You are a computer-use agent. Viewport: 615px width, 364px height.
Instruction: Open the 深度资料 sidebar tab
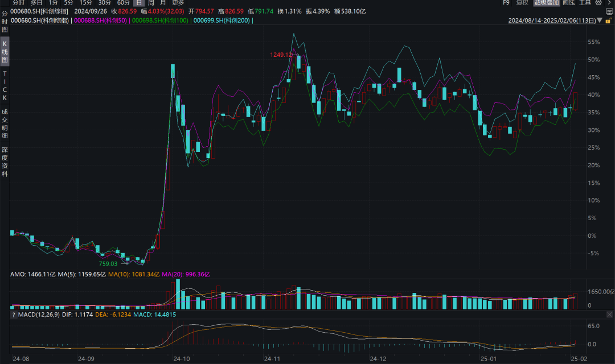pos(5,162)
